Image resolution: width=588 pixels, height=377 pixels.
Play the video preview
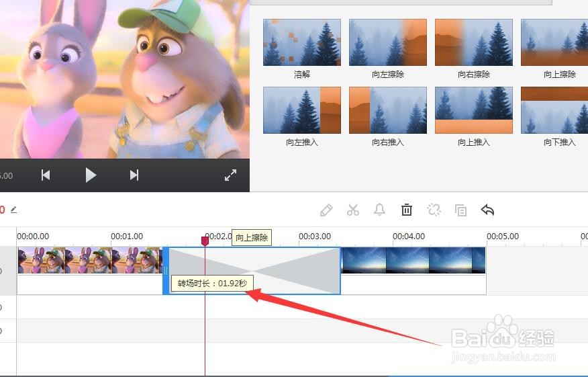[91, 175]
